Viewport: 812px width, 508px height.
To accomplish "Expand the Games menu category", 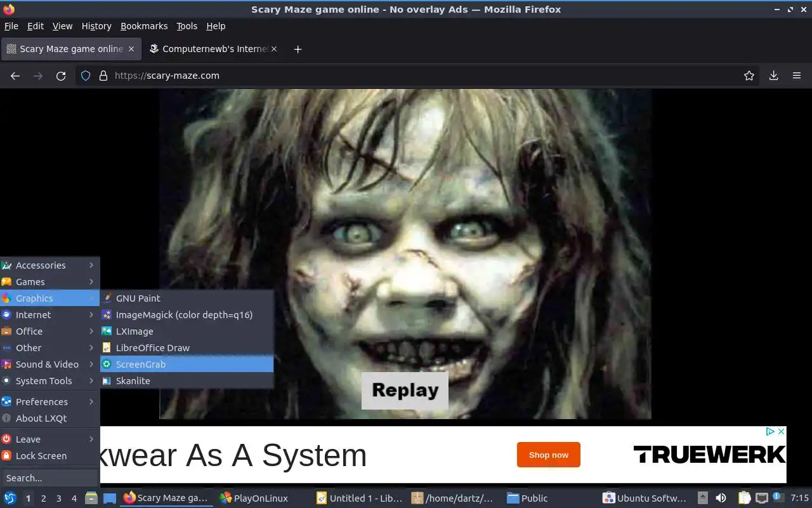I will 49,282.
